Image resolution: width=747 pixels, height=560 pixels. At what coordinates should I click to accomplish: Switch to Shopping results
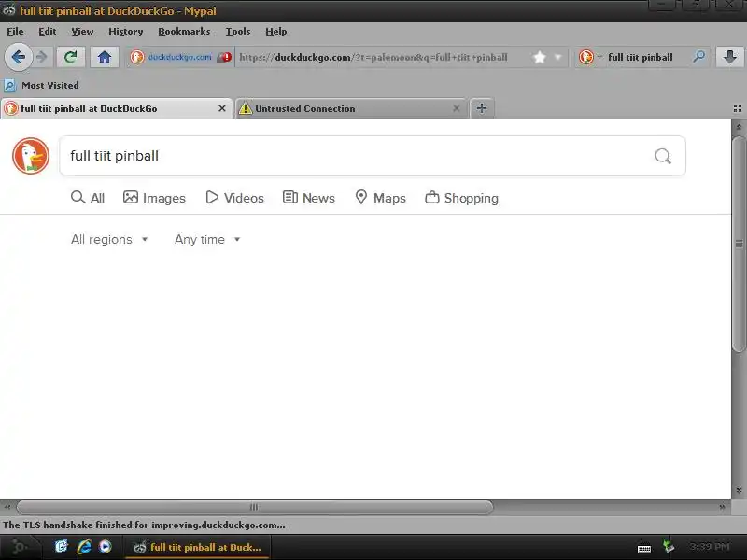461,198
